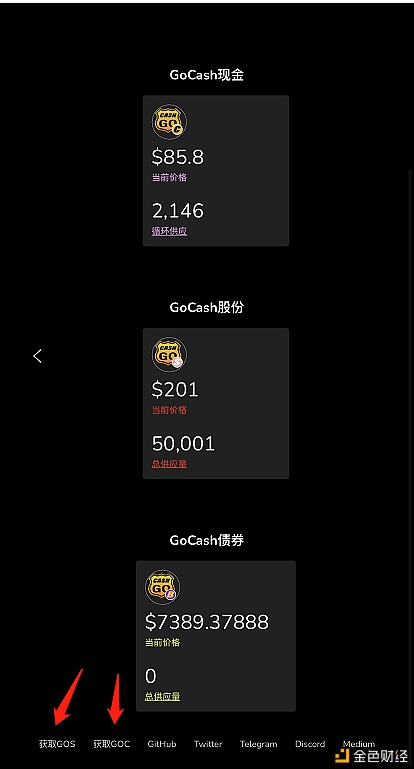Viewport: 414px width, 769px height.
Task: Click the 总供应量 label under 50,001
Action: click(169, 463)
